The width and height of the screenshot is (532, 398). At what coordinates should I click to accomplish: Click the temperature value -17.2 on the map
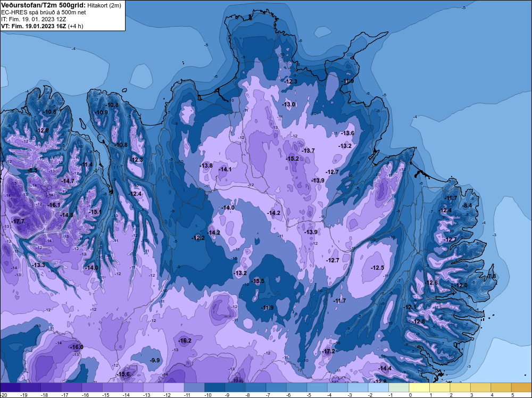point(328,351)
